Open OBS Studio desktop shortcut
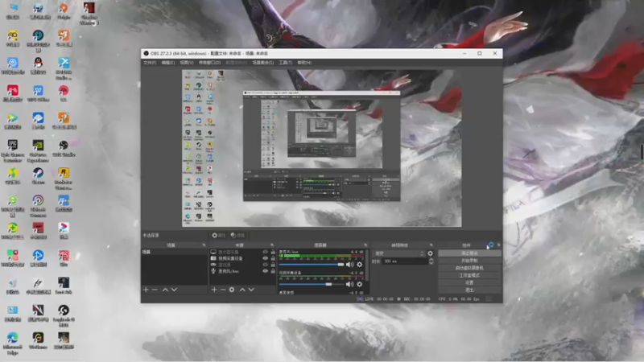The image size is (644, 362). tap(64, 148)
